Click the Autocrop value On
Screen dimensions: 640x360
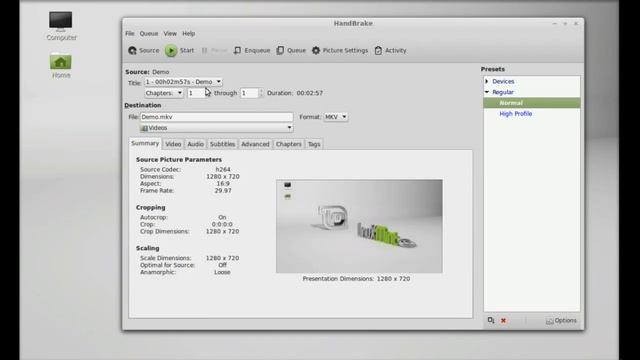[222, 218]
